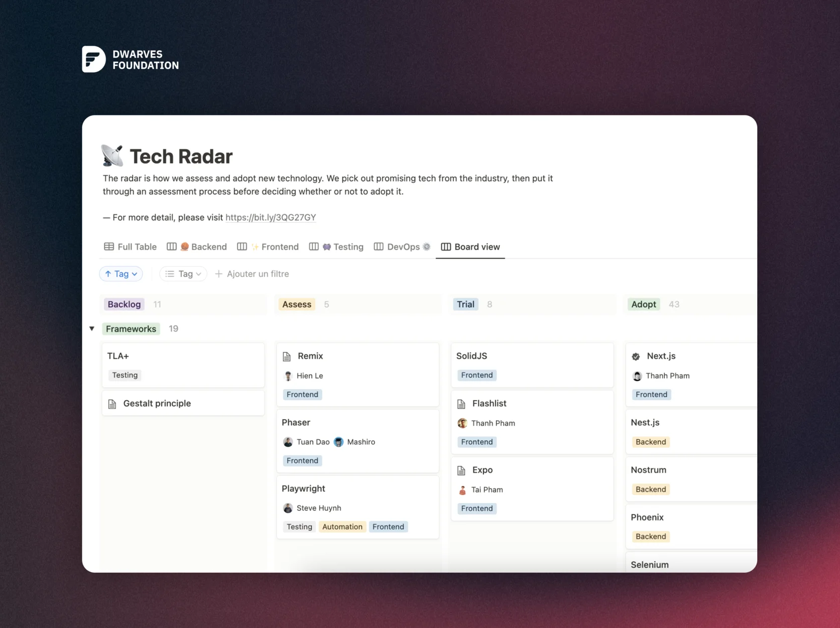Click the Backend tag on Phoenix card
The width and height of the screenshot is (840, 628).
pos(651,536)
